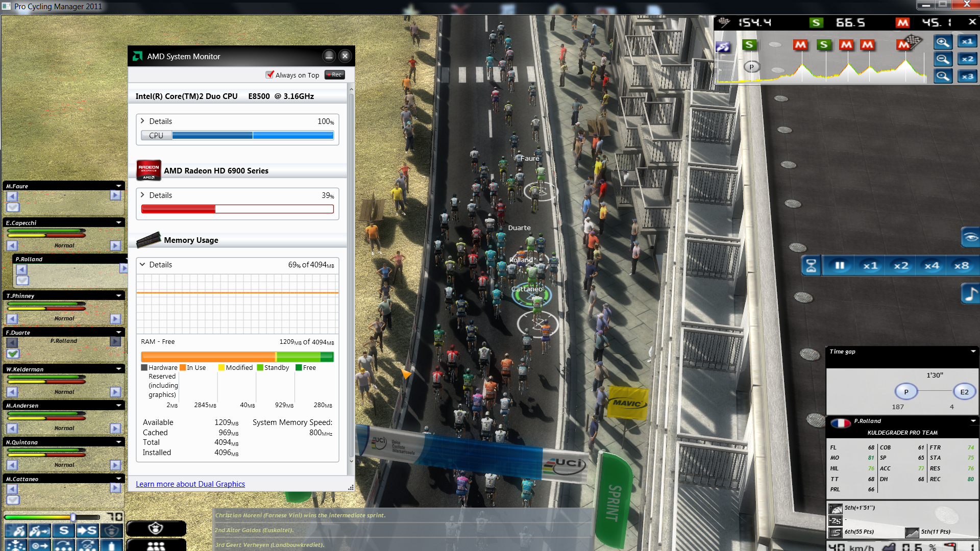This screenshot has height=551, width=980.
Task: Toggle M.Faure checkbox under rider name
Action: pyautogui.click(x=13, y=207)
